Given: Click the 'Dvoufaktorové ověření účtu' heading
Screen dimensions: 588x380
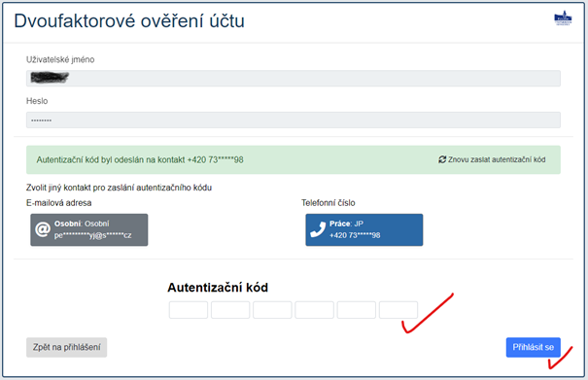Looking at the screenshot, I should 129,21.
